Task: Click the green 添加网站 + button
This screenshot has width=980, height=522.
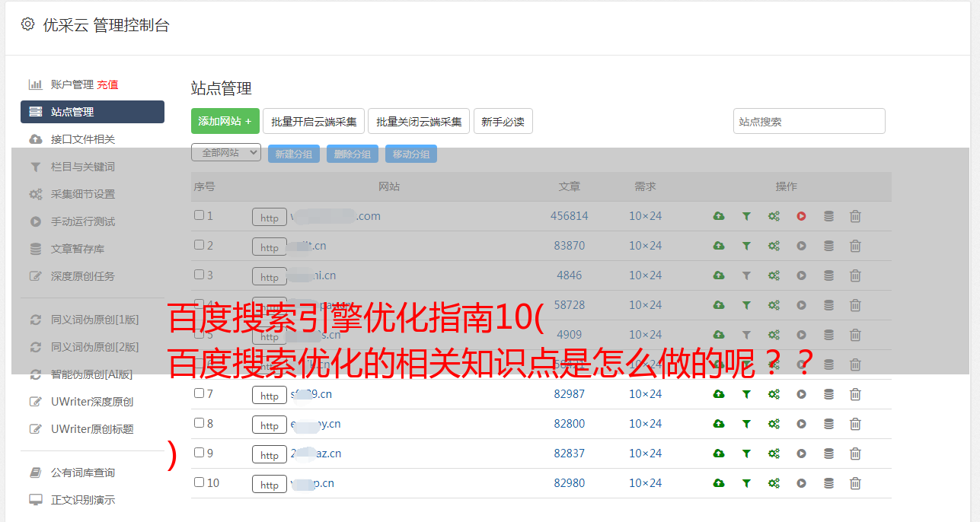Action: pos(225,121)
